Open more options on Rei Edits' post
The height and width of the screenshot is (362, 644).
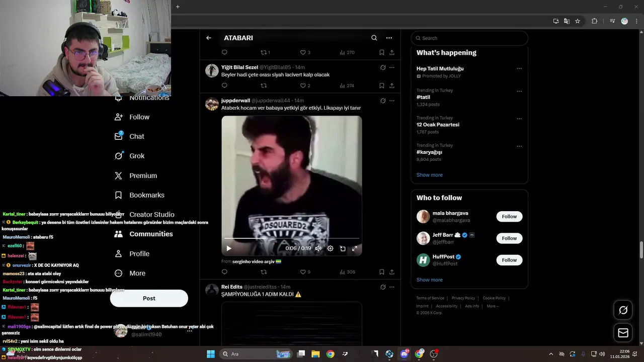392,287
